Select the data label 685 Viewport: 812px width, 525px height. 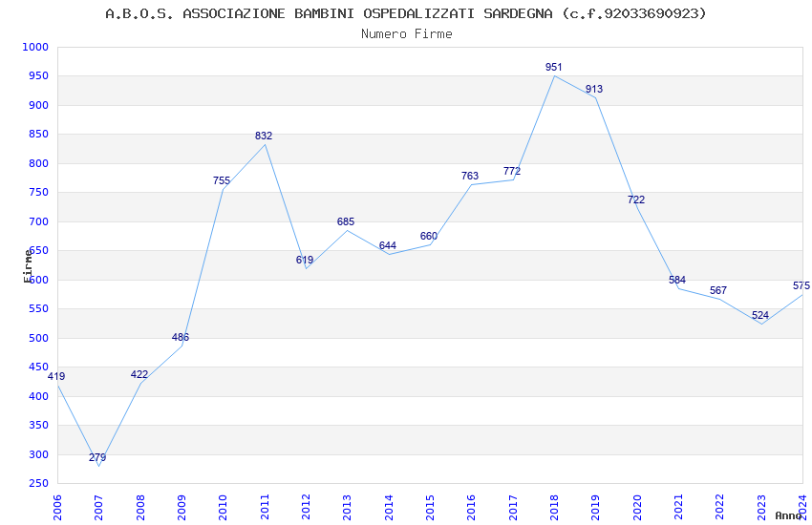346,221
